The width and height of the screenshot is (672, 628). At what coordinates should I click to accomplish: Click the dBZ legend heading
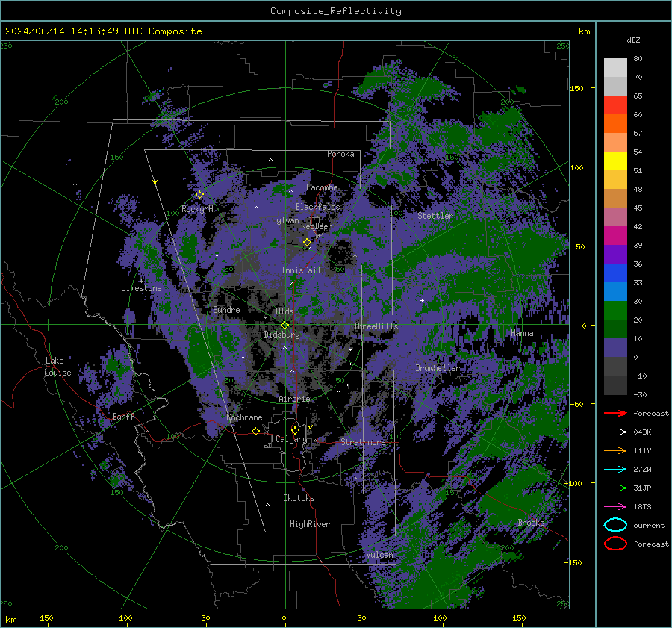(x=633, y=40)
